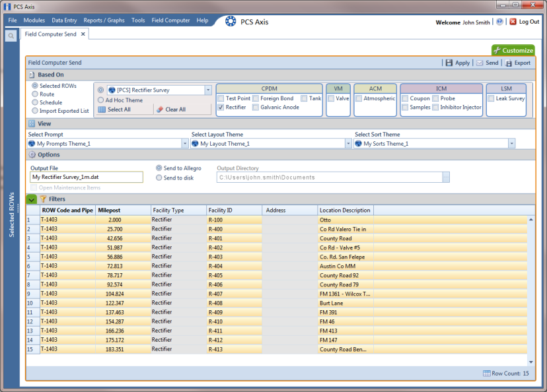Click the Export disk icon
The height and width of the screenshot is (392, 547).
pyautogui.click(x=509, y=63)
